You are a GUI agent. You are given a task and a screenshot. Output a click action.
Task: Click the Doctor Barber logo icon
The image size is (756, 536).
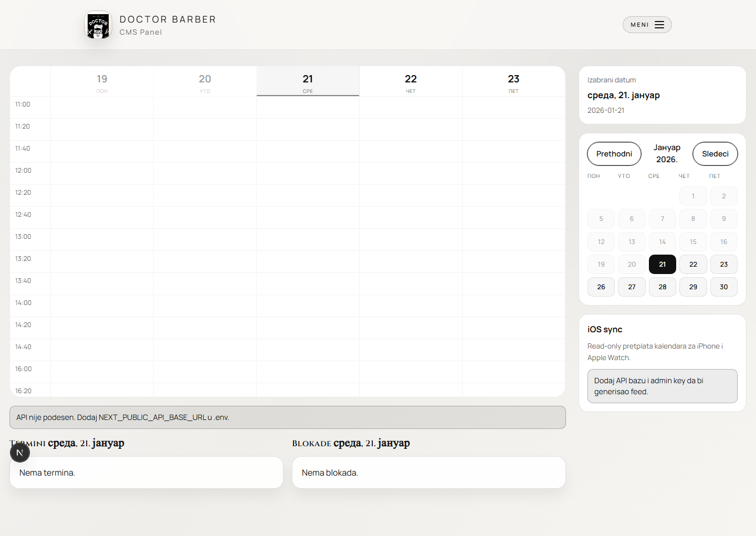98,25
